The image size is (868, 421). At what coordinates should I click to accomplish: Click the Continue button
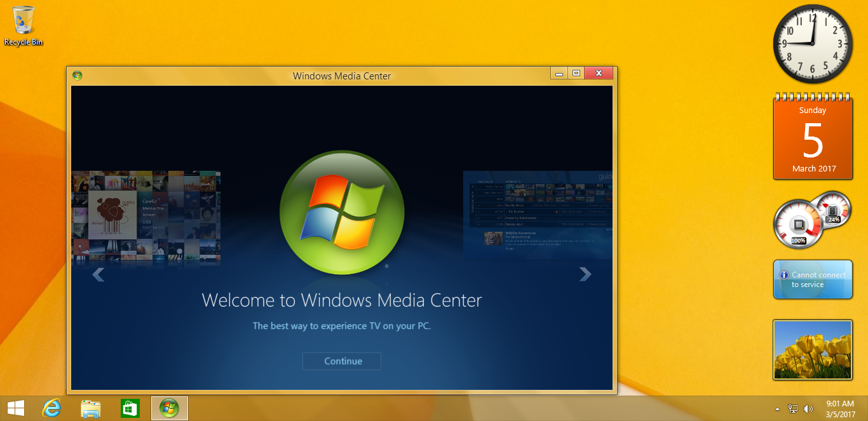click(342, 361)
